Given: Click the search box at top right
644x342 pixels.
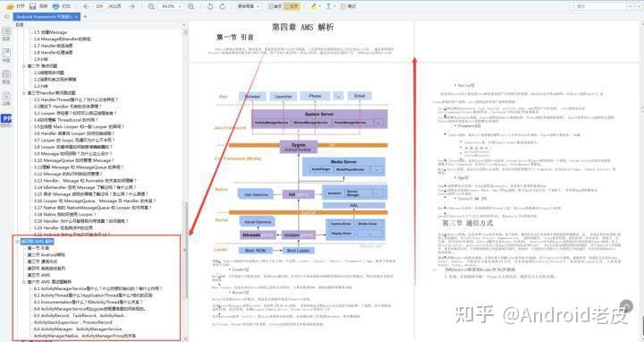Looking at the screenshot, I should tap(598, 6).
